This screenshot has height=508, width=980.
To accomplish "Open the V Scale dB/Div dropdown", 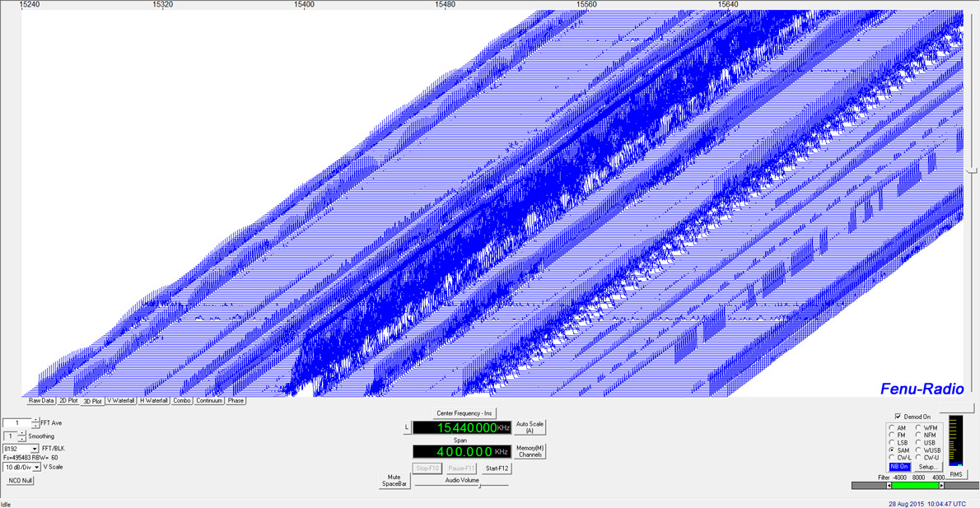I will coord(37,468).
